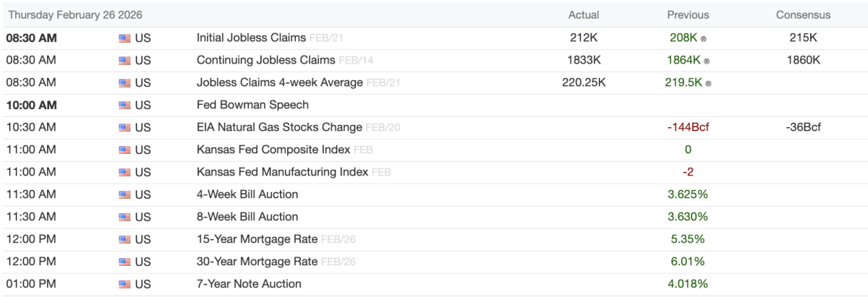
Task: Open the 15-Year Mortgage Rate link
Action: click(257, 239)
